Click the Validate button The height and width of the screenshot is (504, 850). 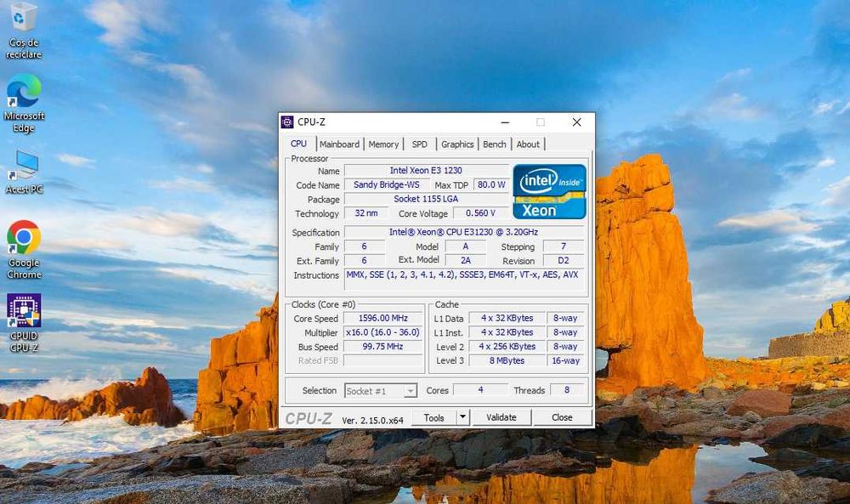501,418
